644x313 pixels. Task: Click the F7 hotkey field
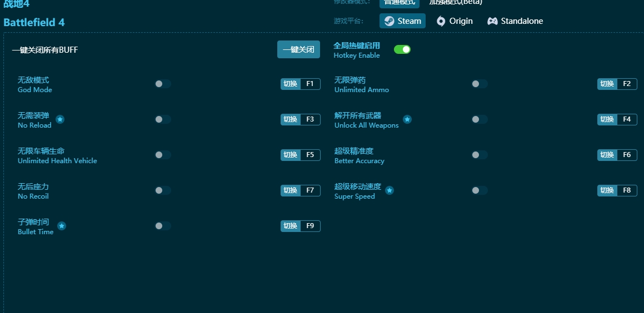pyautogui.click(x=310, y=190)
